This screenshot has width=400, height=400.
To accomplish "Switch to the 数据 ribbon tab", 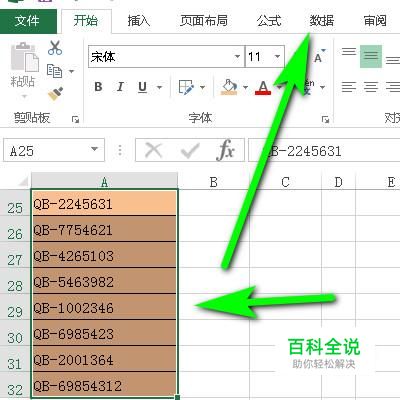I will click(321, 21).
